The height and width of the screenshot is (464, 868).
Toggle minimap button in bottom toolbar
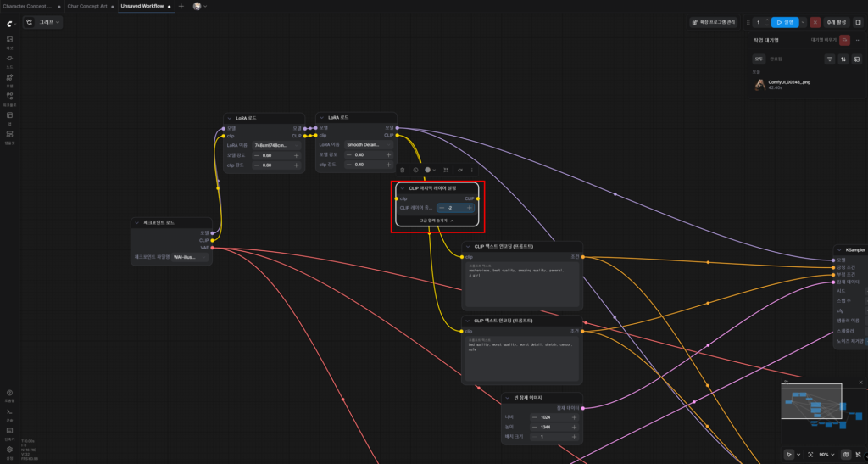[846, 455]
